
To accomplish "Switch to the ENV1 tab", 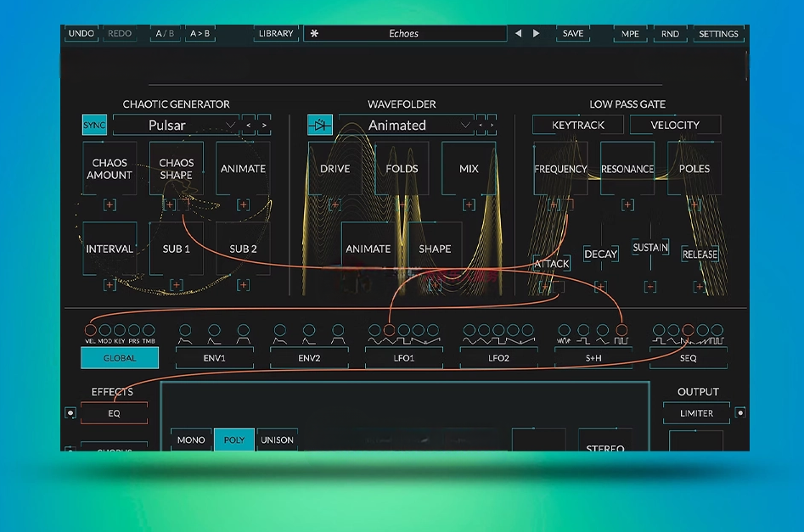I will [214, 358].
